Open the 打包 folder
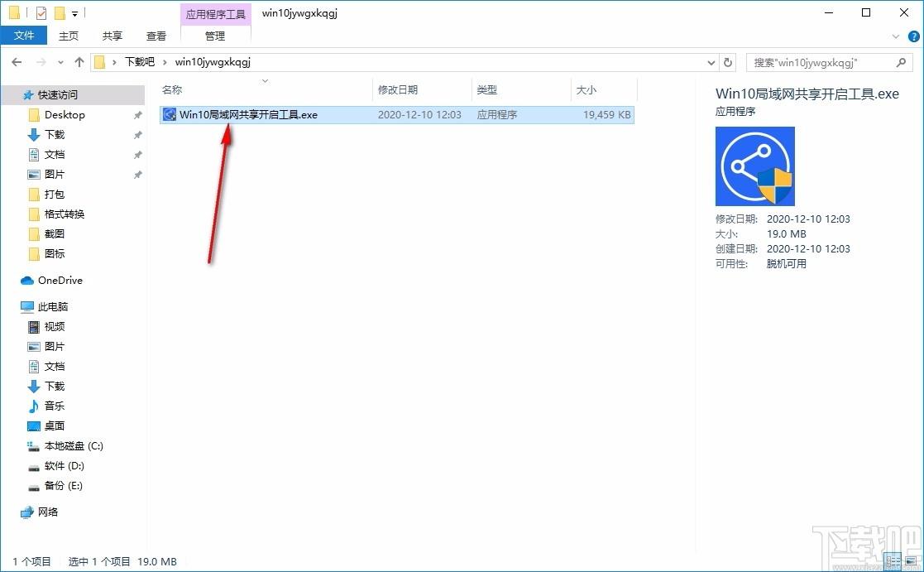The width and height of the screenshot is (924, 572). (x=55, y=194)
